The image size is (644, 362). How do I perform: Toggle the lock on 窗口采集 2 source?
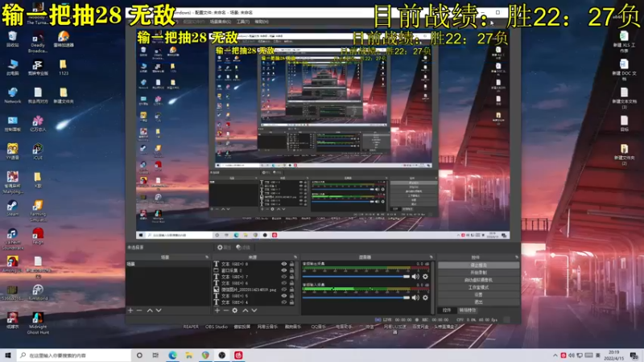291,270
